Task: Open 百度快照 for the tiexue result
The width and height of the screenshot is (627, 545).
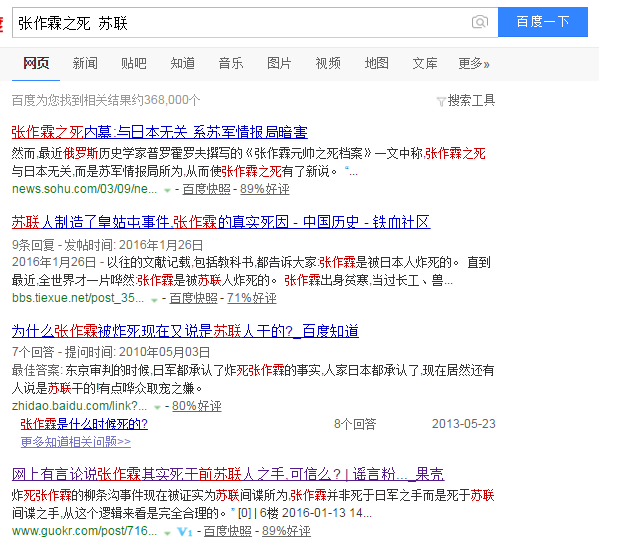Action: [x=194, y=298]
